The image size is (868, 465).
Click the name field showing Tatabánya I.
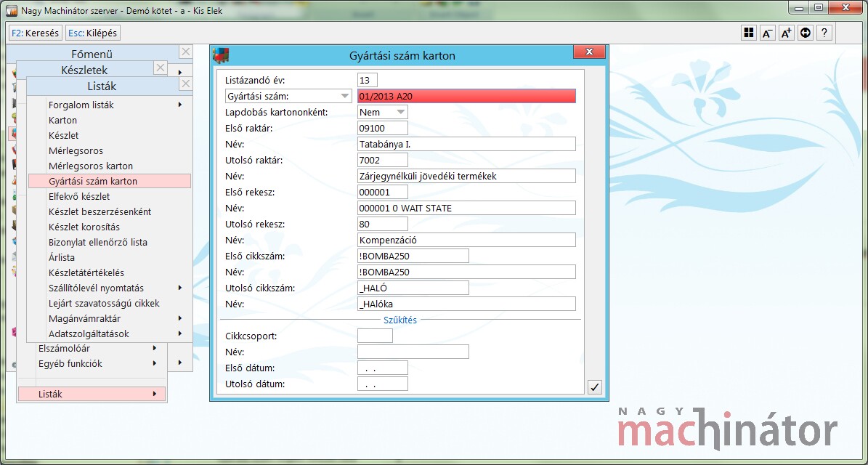pyautogui.click(x=466, y=144)
